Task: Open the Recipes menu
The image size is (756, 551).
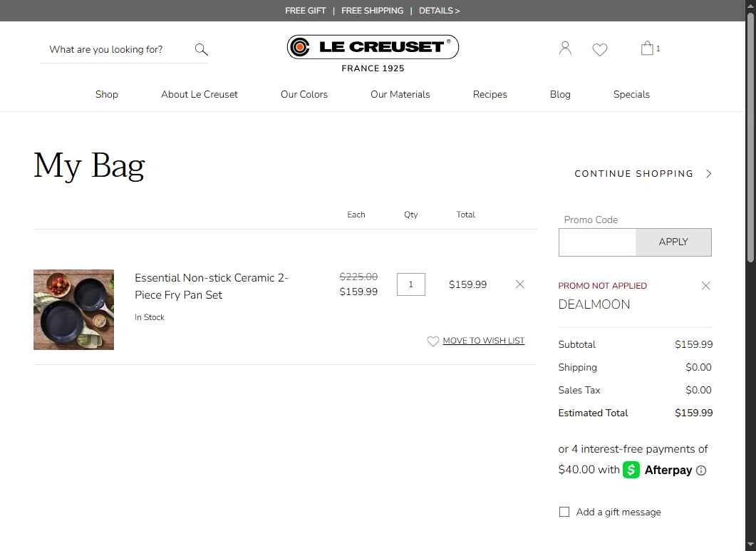Action: click(490, 95)
